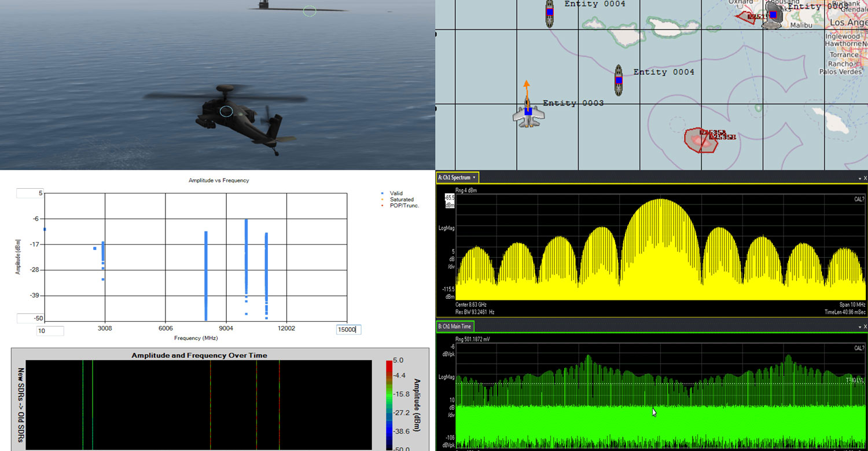Close the B: Ch1 Main Time panel
868x451 pixels.
point(865,327)
